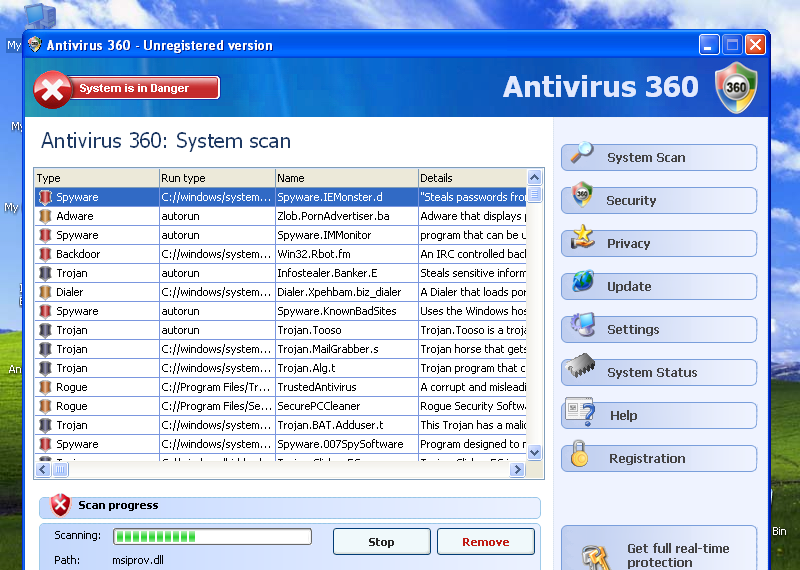Click the vertical scrollbar down arrow
Viewport: 800px width, 570px height.
534,453
